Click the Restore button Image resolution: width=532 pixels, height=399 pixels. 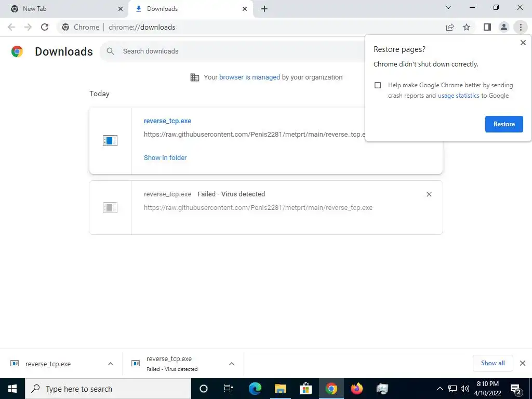click(504, 124)
